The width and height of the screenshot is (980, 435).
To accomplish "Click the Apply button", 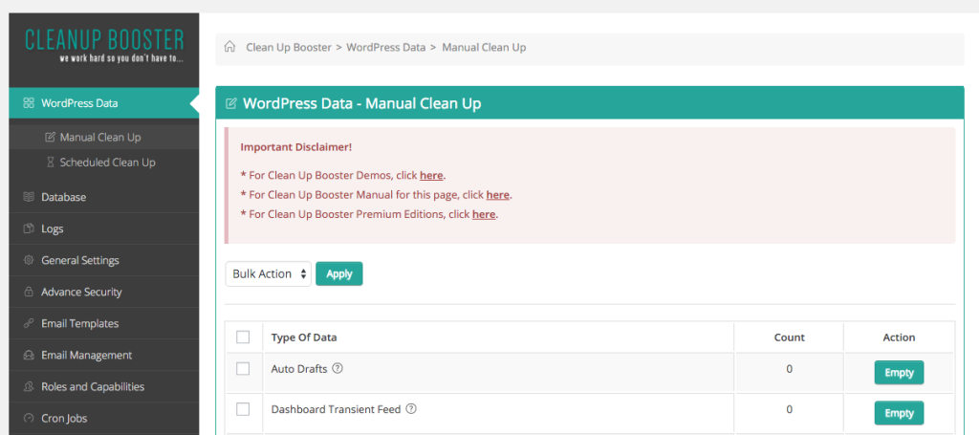I will point(339,273).
